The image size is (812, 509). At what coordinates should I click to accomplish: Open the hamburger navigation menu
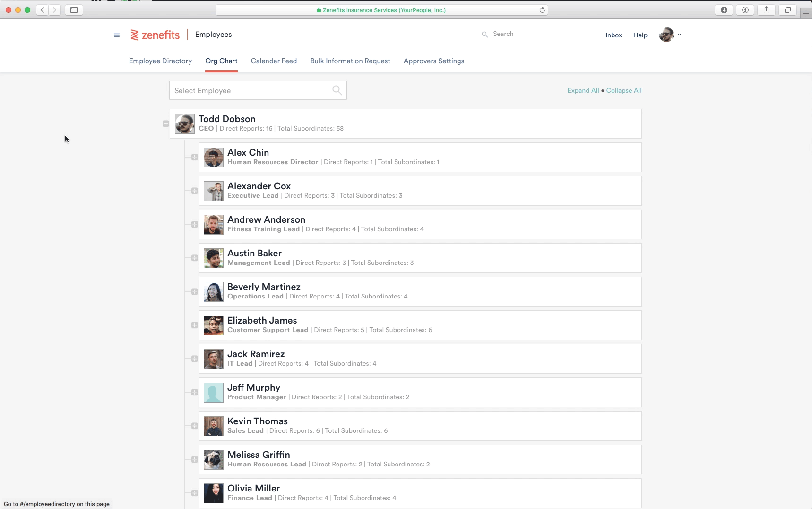[x=117, y=35]
